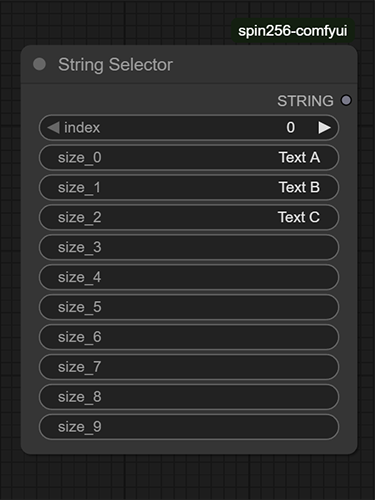This screenshot has height=500, width=375.
Task: Click the STRING output socket
Action: pos(346,100)
